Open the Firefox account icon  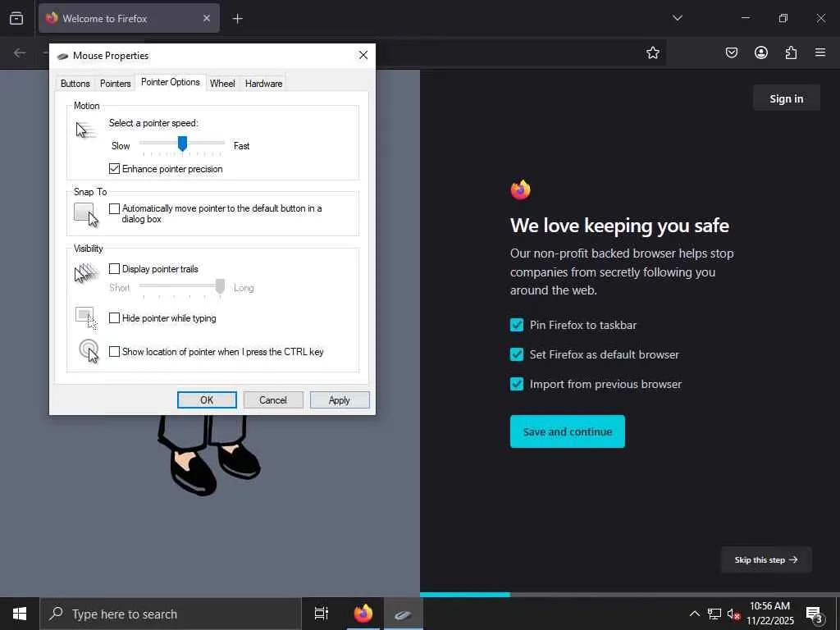coord(761,52)
